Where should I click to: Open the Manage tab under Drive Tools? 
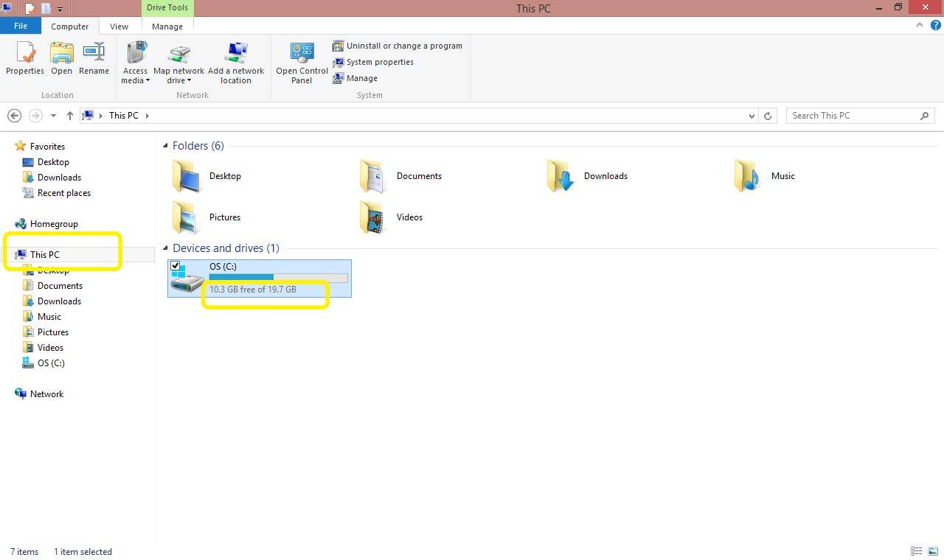click(167, 27)
